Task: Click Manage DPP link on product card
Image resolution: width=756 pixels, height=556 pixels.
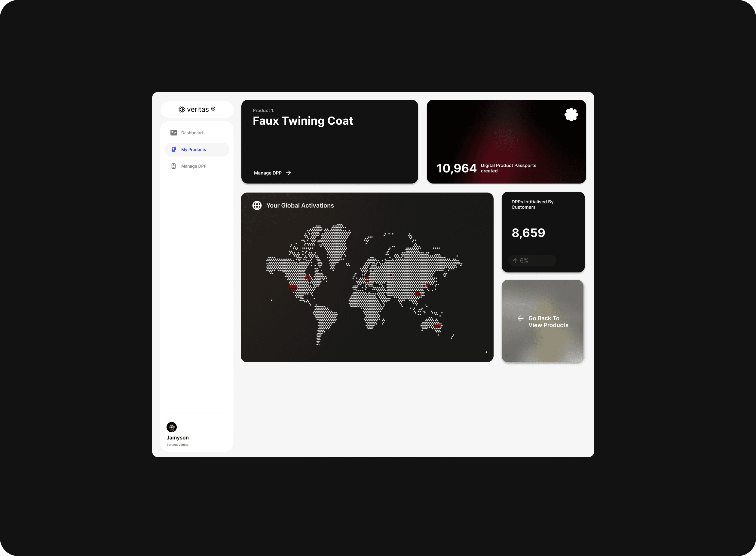Action: pos(272,173)
